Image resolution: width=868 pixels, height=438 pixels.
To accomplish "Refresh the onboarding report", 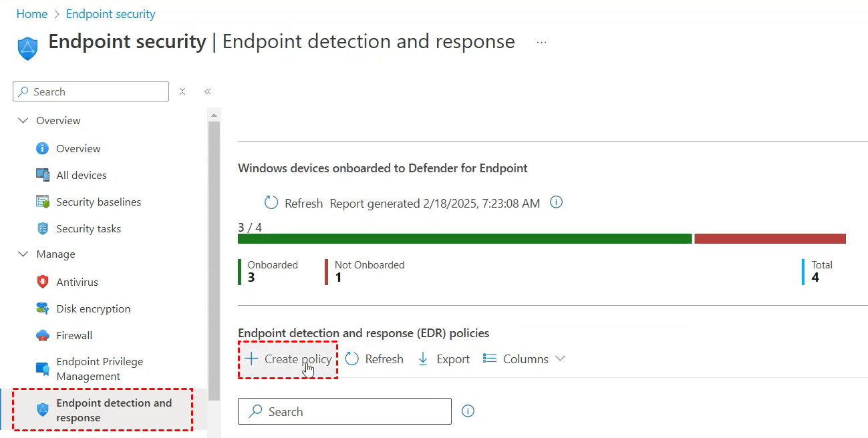I will click(x=294, y=204).
